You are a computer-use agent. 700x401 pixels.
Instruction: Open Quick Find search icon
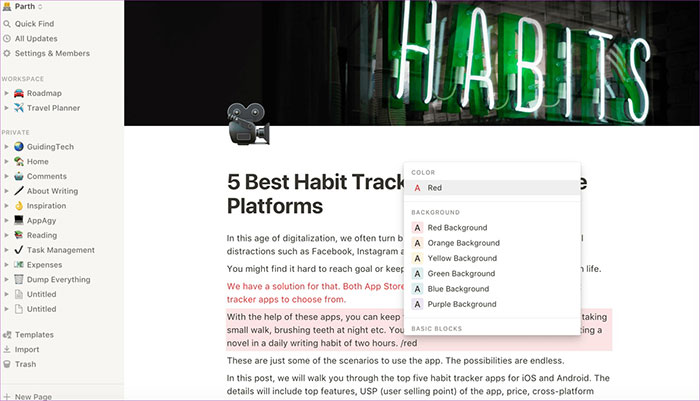click(7, 24)
